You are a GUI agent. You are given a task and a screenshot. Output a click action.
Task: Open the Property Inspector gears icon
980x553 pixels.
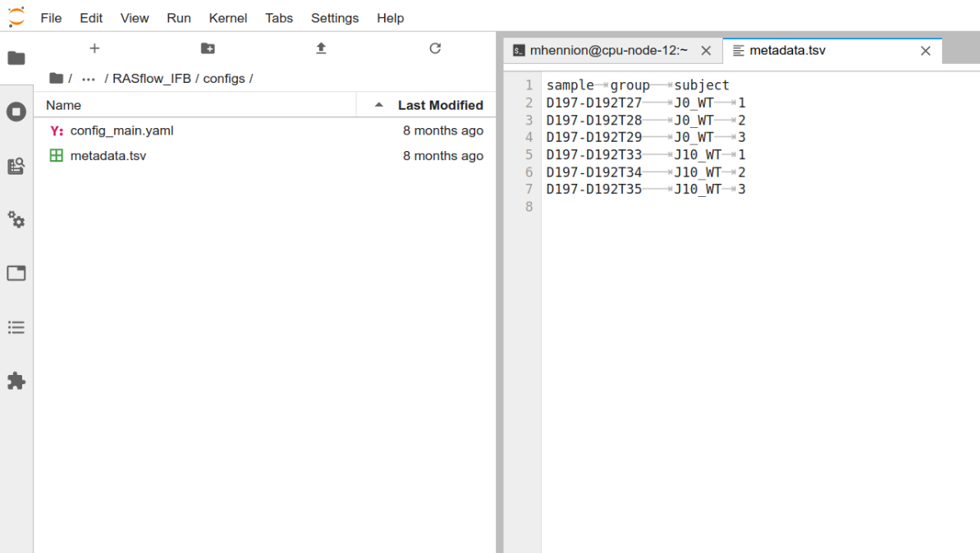(16, 219)
